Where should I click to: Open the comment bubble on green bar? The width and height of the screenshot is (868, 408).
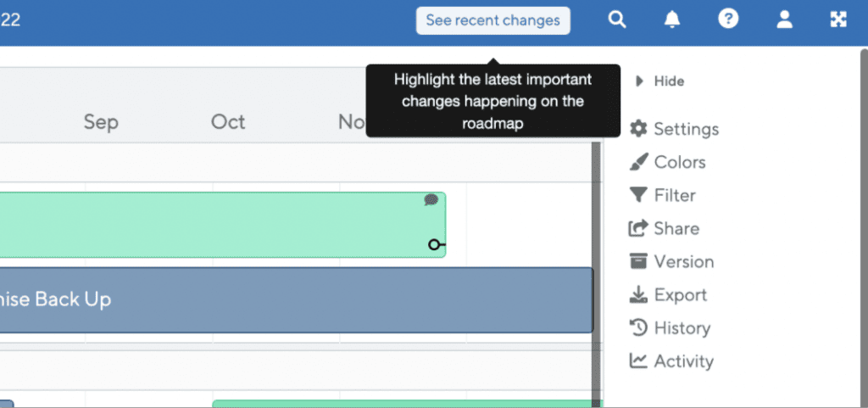point(431,200)
